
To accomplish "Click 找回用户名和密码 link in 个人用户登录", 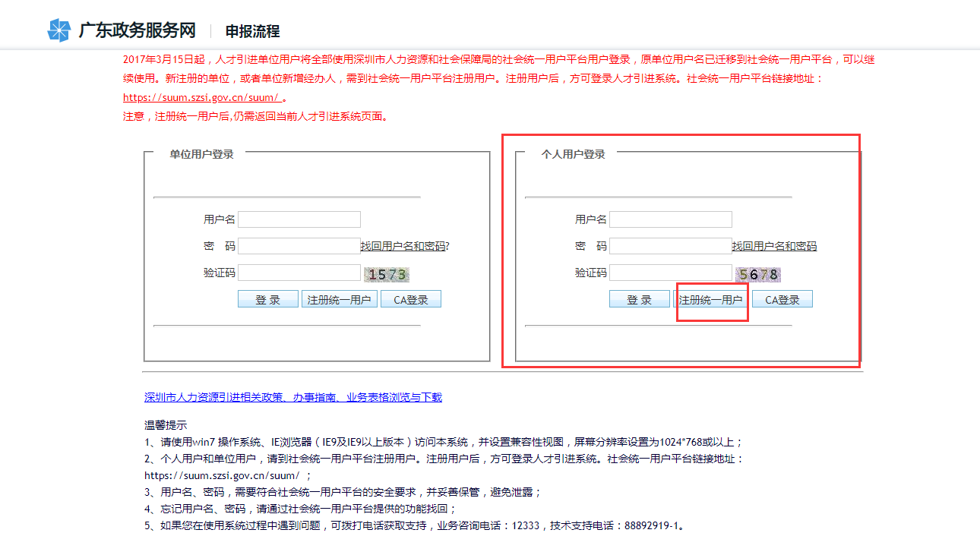I will point(774,246).
